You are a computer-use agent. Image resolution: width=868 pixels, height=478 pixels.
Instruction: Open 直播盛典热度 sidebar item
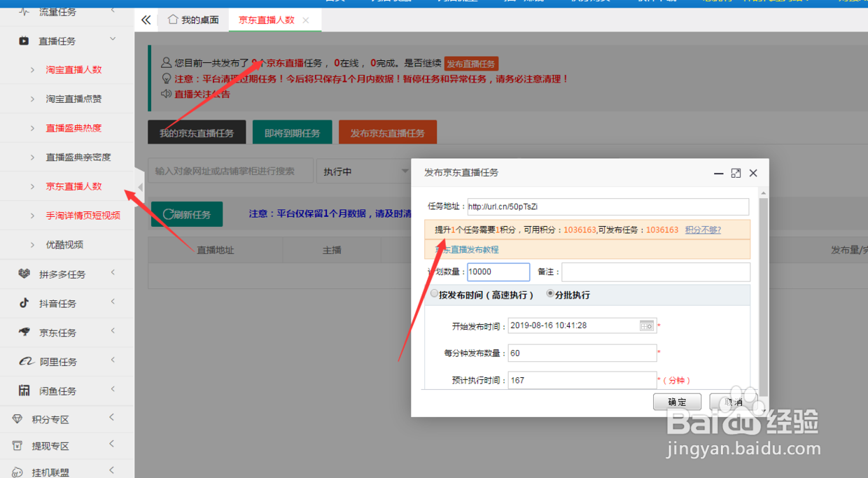pyautogui.click(x=73, y=128)
